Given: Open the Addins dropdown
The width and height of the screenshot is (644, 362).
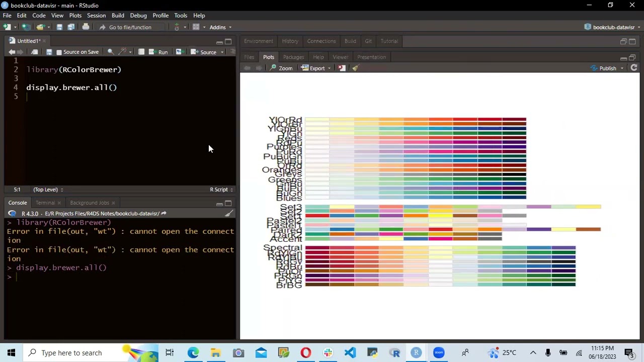Looking at the screenshot, I should (x=220, y=27).
